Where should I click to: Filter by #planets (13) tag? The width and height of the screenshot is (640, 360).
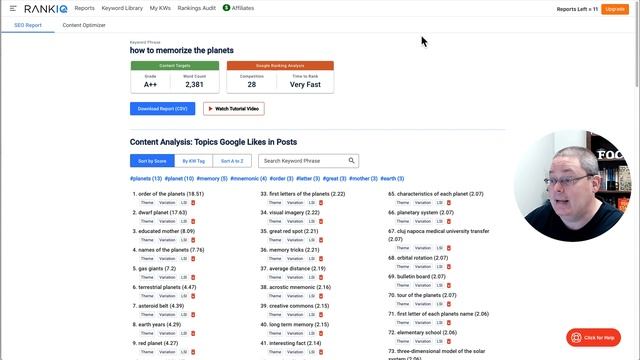pyautogui.click(x=146, y=179)
